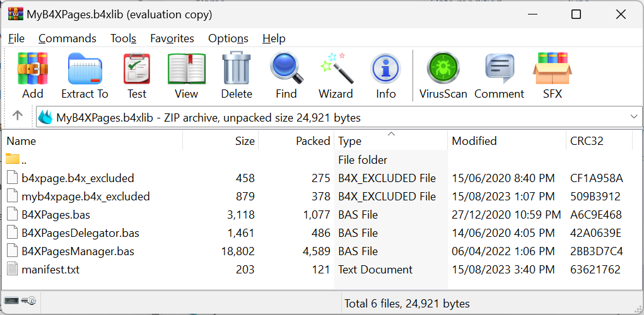This screenshot has height=315, width=644.
Task: Open the Favorites menu
Action: coord(172,38)
